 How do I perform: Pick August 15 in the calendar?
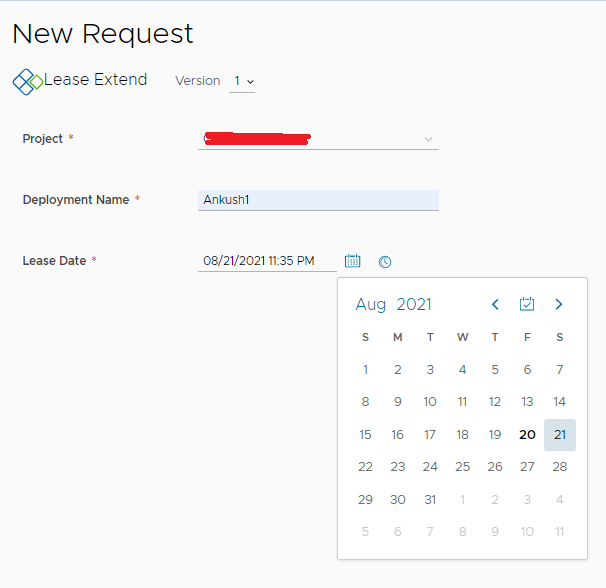coord(365,435)
